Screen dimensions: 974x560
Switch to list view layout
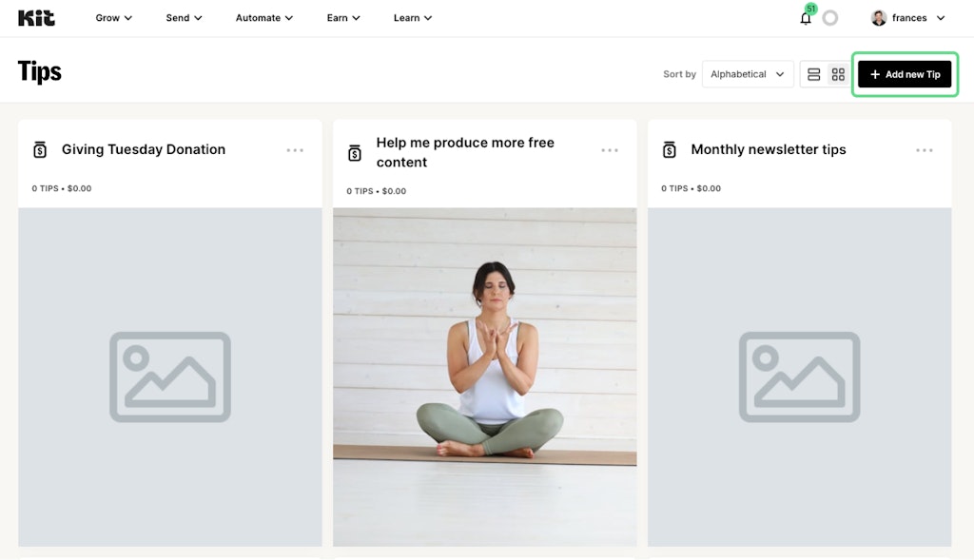tap(813, 74)
